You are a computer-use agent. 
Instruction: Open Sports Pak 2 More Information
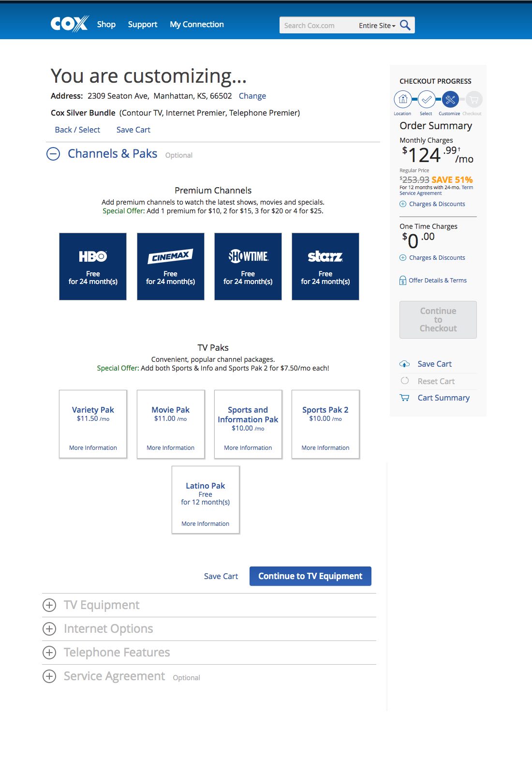(325, 448)
